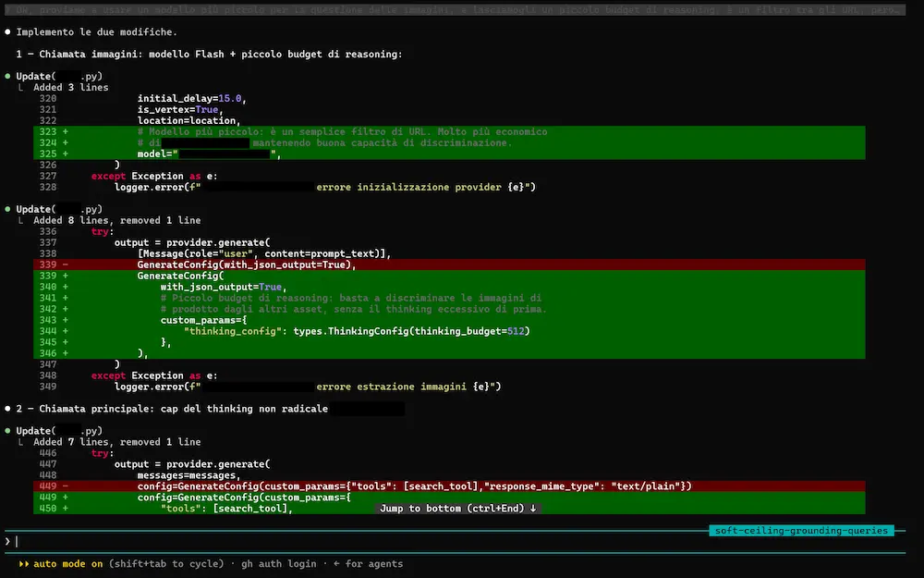Click the auto mode on indicator

point(67,564)
